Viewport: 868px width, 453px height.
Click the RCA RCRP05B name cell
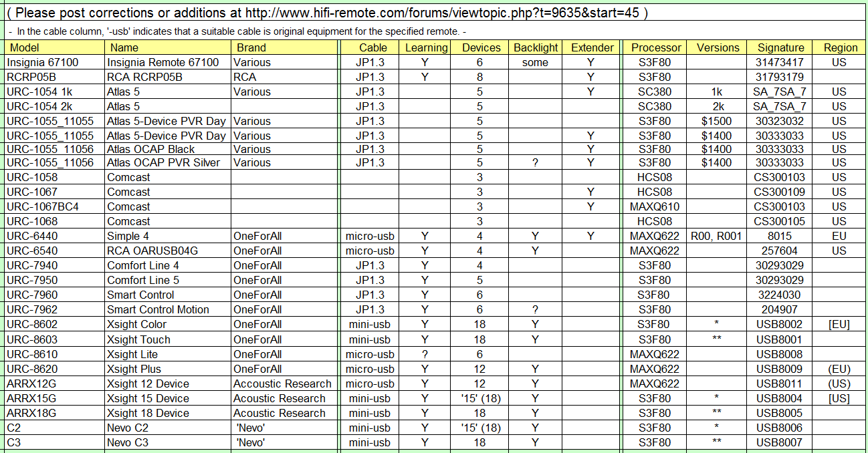(144, 77)
